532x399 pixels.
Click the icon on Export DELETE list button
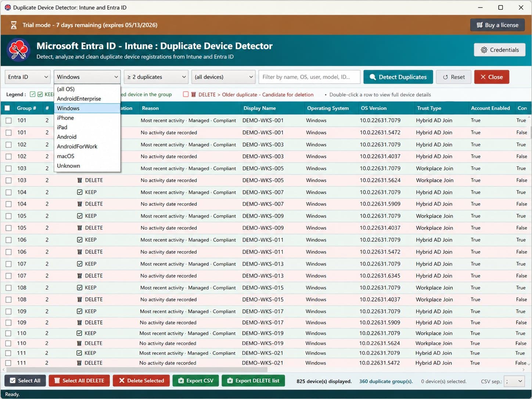pyautogui.click(x=230, y=381)
